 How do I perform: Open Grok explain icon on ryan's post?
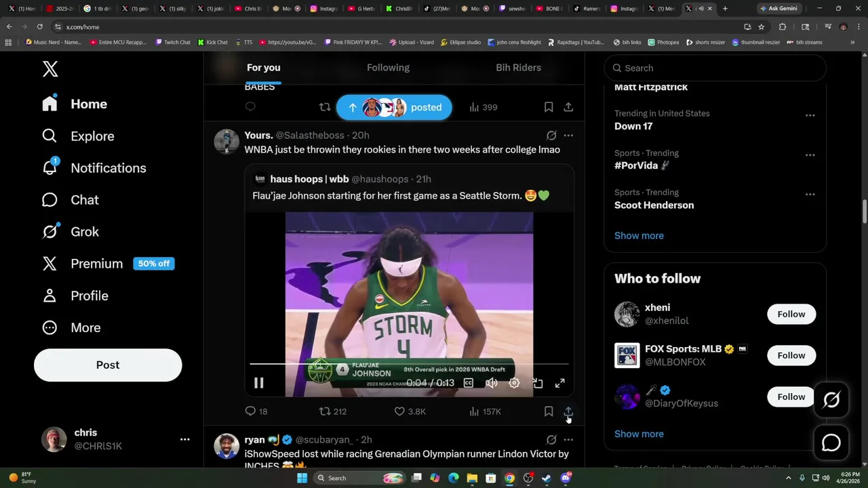click(x=551, y=440)
